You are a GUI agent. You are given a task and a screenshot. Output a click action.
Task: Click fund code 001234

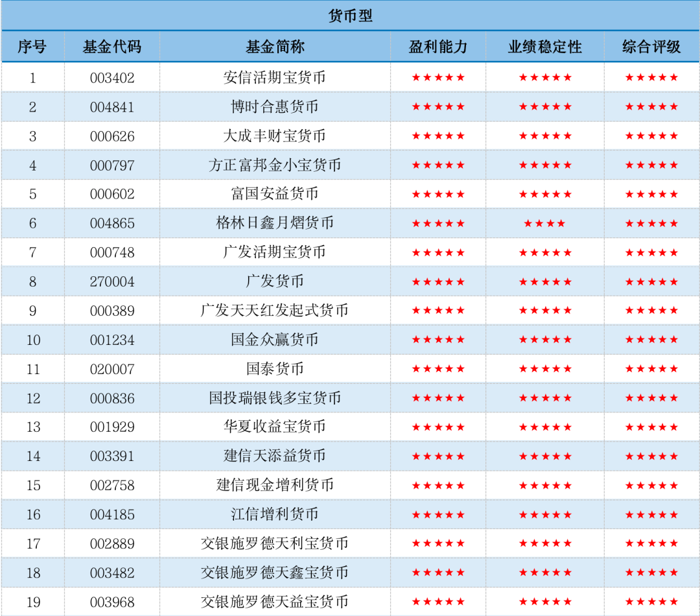[112, 340]
